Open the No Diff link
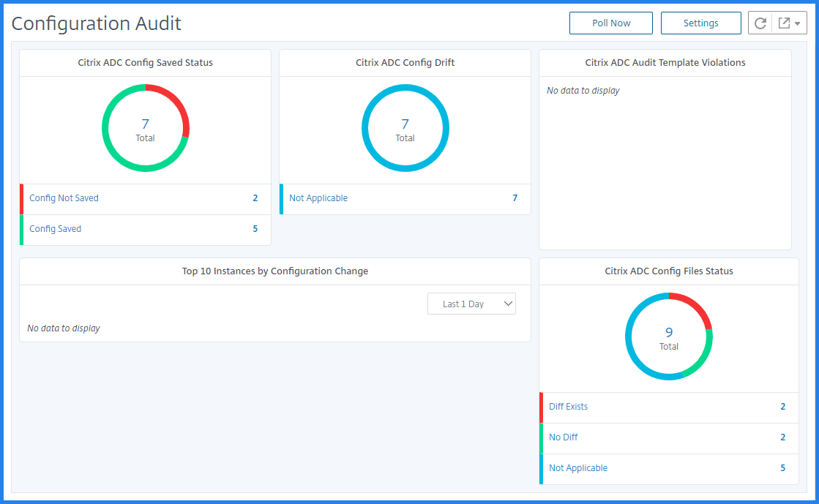 click(x=563, y=437)
